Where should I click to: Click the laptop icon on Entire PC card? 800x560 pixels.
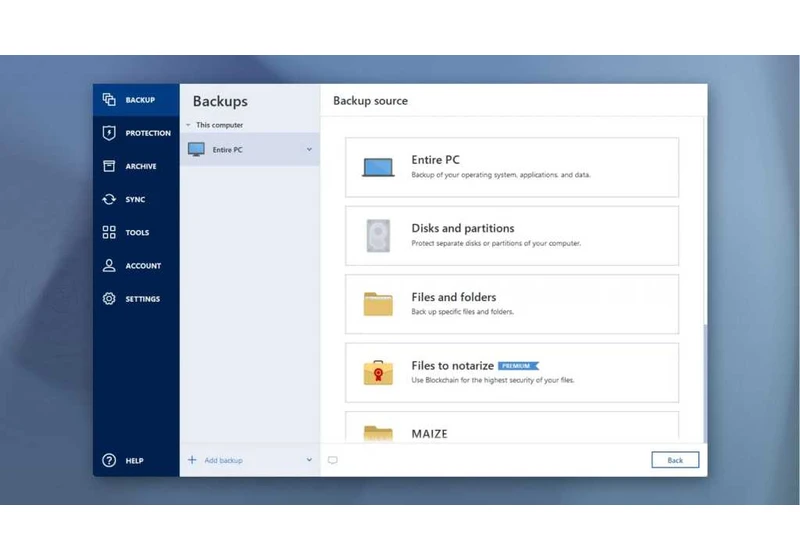coord(378,167)
